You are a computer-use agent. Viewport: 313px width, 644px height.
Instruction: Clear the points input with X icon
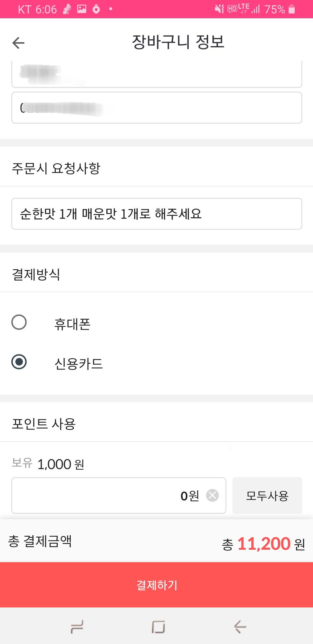click(212, 495)
